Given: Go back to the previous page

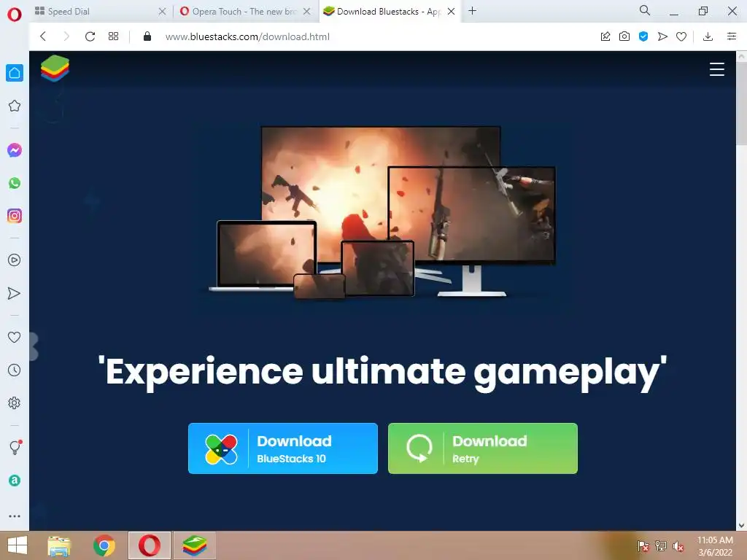Looking at the screenshot, I should tap(43, 36).
